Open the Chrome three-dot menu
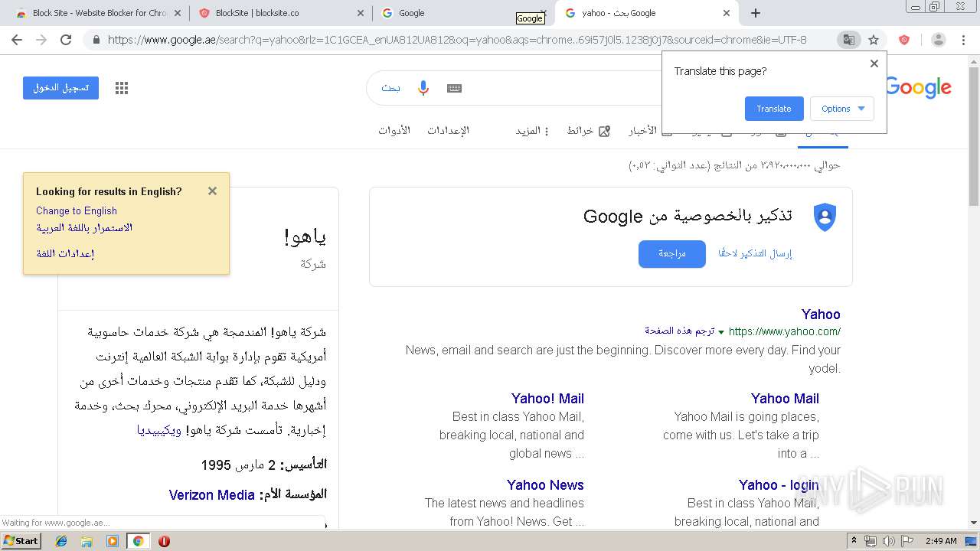This screenshot has height=551, width=980. pos(963,40)
